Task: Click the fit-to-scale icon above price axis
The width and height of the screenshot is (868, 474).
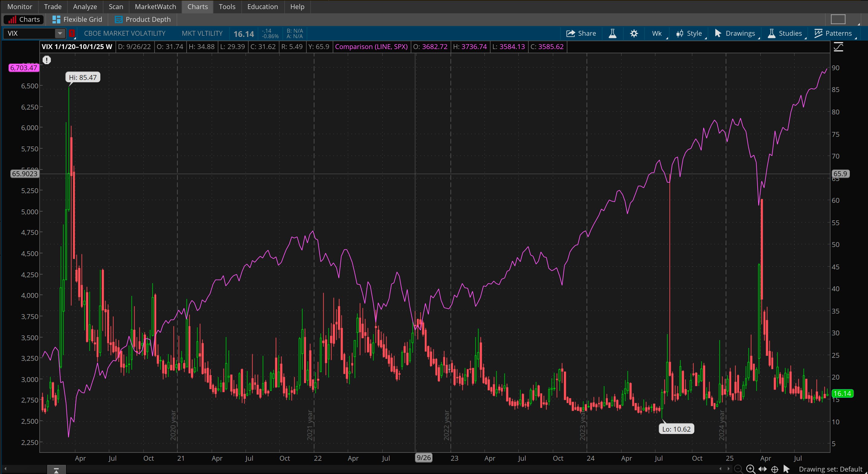Action: [839, 47]
